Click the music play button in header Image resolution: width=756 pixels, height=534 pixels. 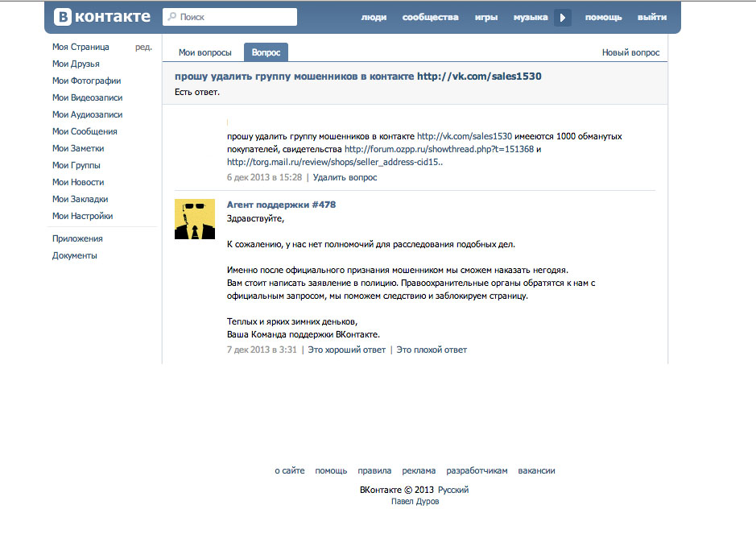[562, 18]
